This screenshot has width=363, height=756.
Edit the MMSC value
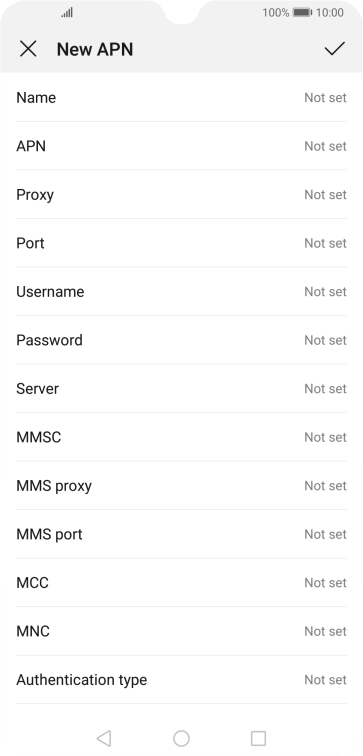[x=181, y=437]
